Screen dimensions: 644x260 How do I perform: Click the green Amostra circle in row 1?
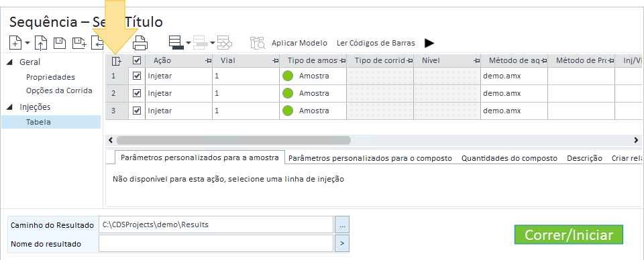(288, 76)
